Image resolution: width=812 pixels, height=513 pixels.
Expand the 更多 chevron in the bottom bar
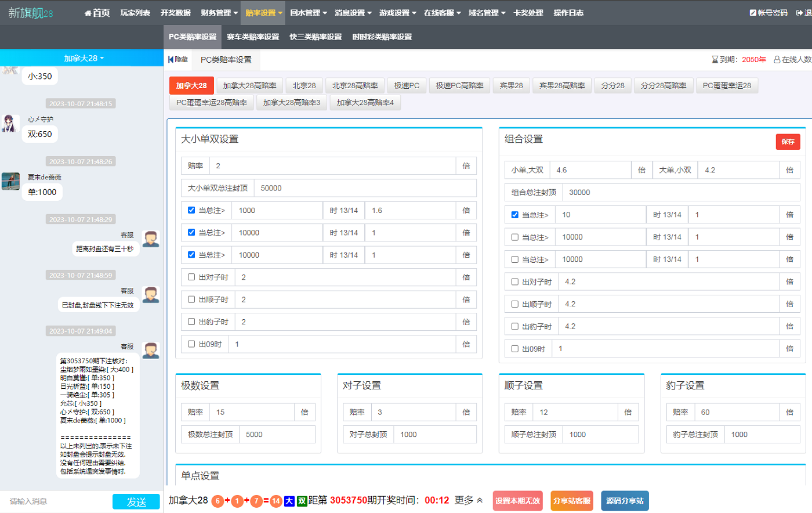point(480,500)
